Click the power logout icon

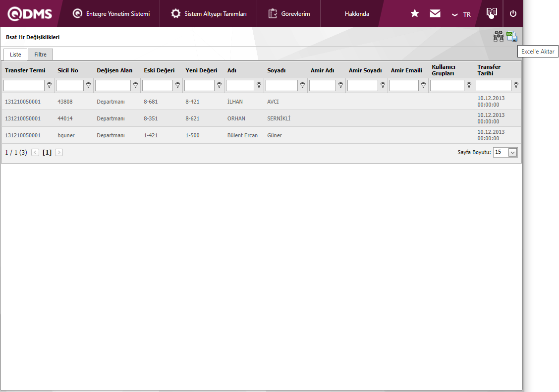pos(513,14)
